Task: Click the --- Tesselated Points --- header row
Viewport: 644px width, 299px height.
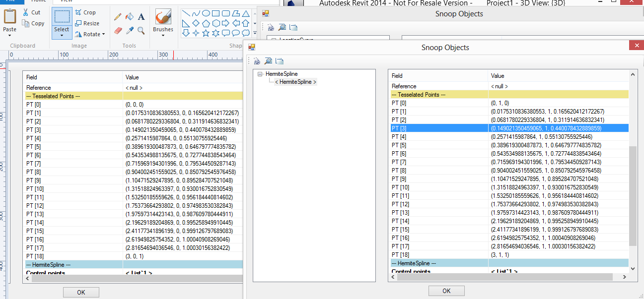Action: 508,94
